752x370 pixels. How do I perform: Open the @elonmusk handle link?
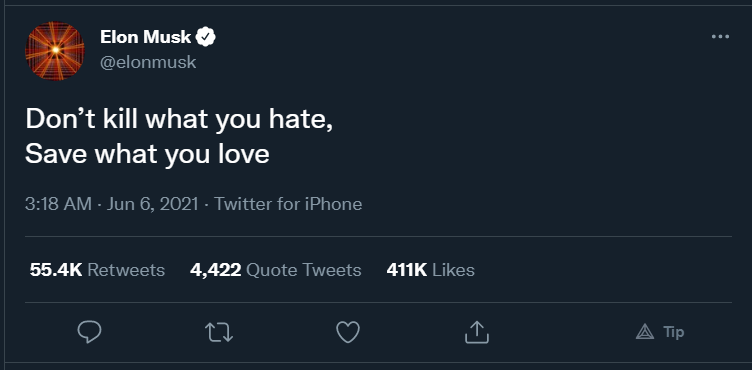coord(148,62)
